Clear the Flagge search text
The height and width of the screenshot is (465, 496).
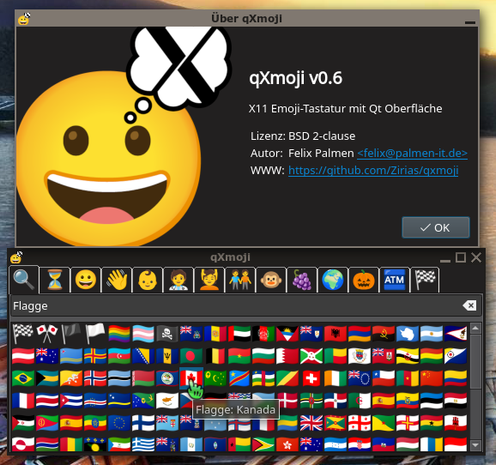click(x=469, y=306)
